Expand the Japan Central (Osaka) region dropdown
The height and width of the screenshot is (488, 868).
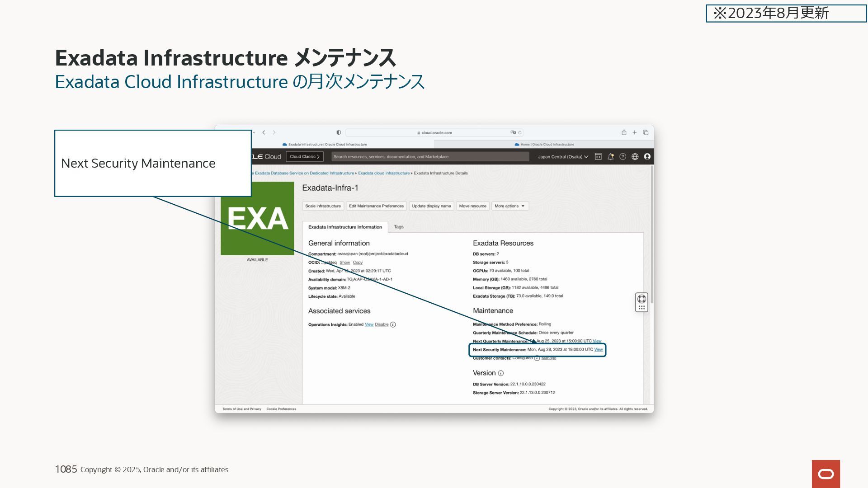(x=563, y=157)
